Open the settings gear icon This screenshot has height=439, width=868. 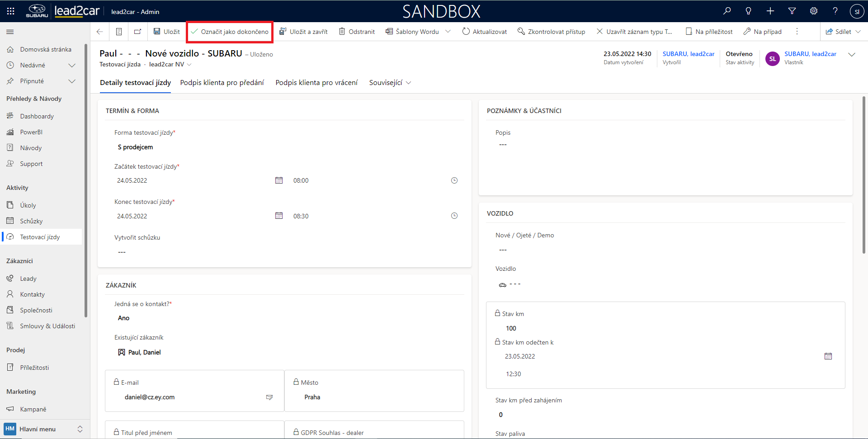pos(814,11)
